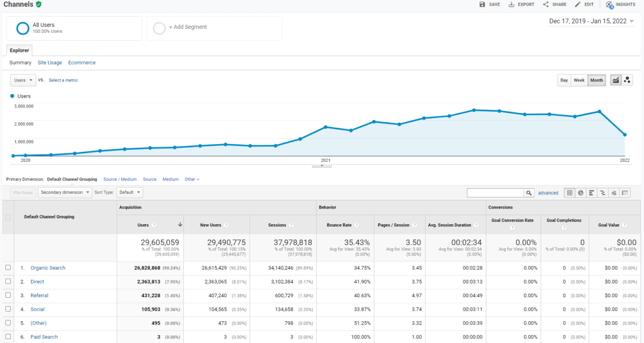Click the table search magnifier icon

click(529, 193)
